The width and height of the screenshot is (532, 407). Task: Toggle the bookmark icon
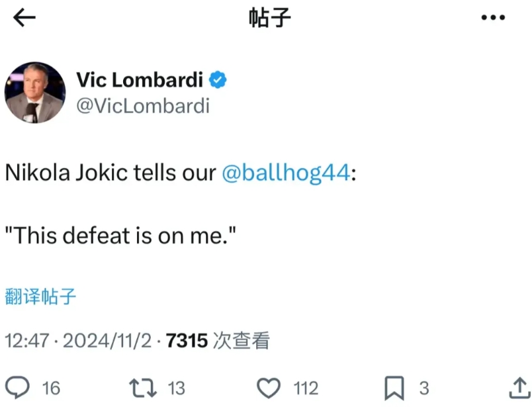click(x=396, y=387)
